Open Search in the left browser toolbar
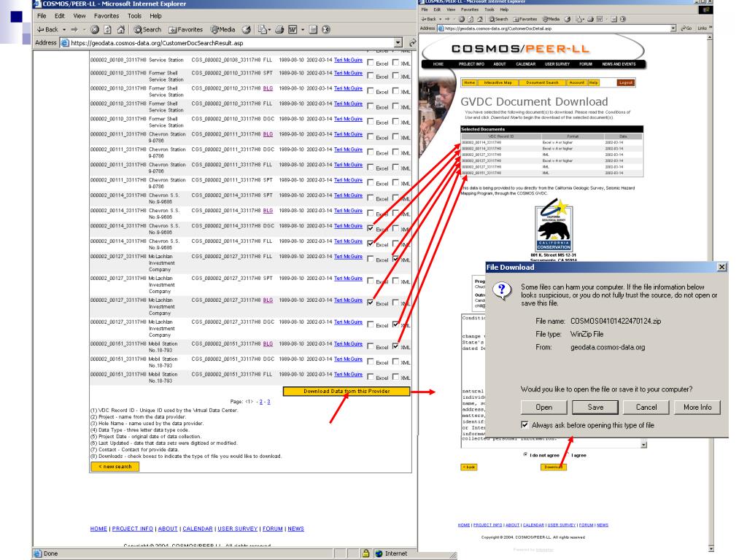This screenshot has height=560, width=747. (x=147, y=29)
